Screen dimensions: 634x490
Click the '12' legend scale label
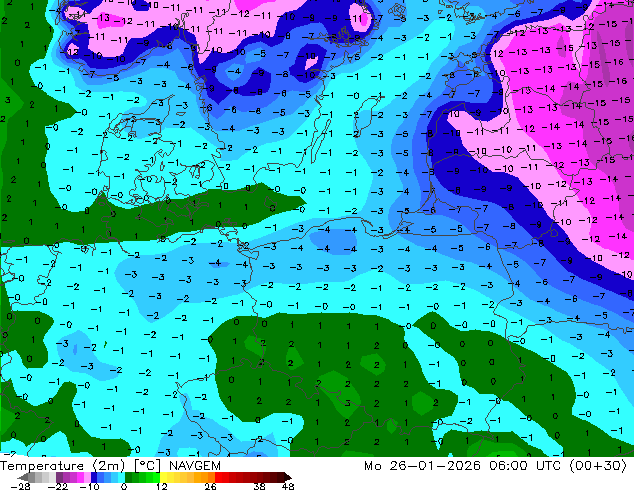(x=162, y=486)
